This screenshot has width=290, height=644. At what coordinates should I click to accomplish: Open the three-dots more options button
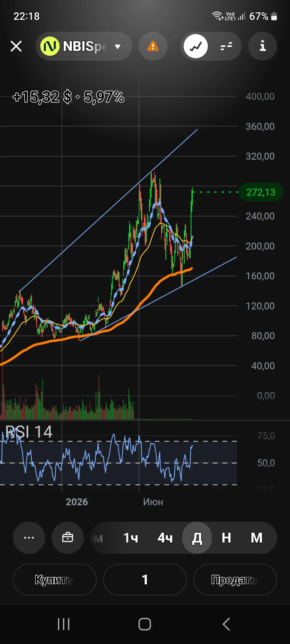coord(29,538)
